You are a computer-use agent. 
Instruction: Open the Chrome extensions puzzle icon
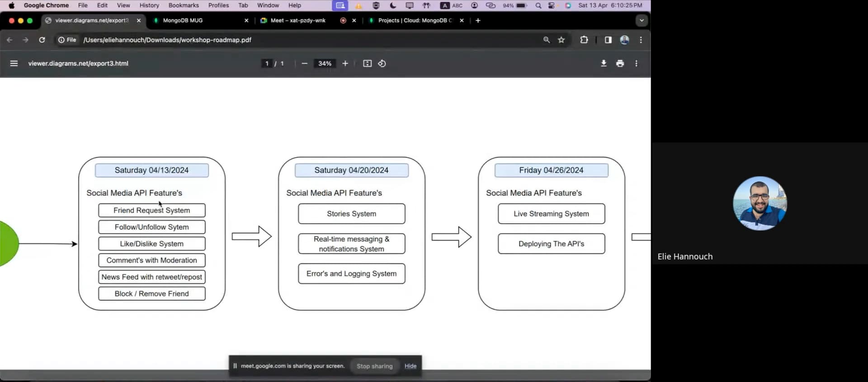pos(584,40)
